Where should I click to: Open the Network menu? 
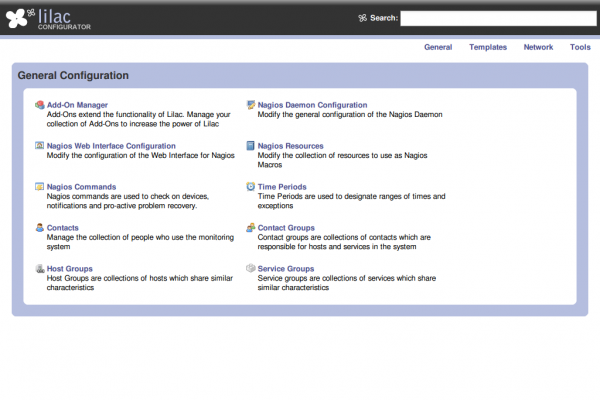tap(538, 47)
